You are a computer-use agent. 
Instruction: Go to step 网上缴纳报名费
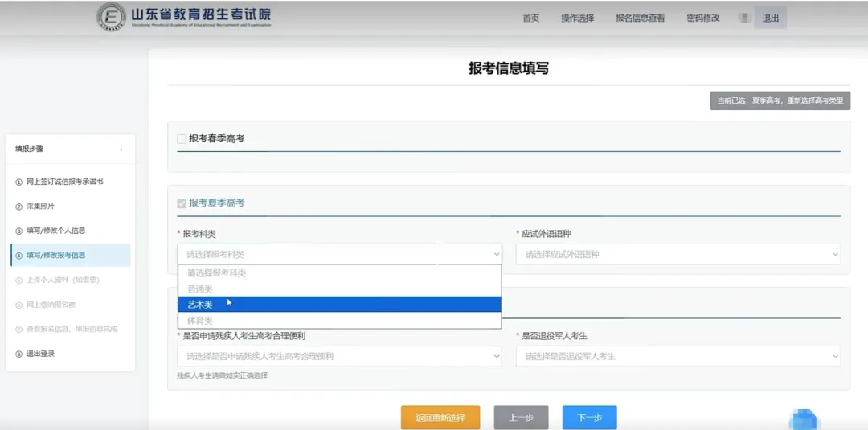point(45,305)
